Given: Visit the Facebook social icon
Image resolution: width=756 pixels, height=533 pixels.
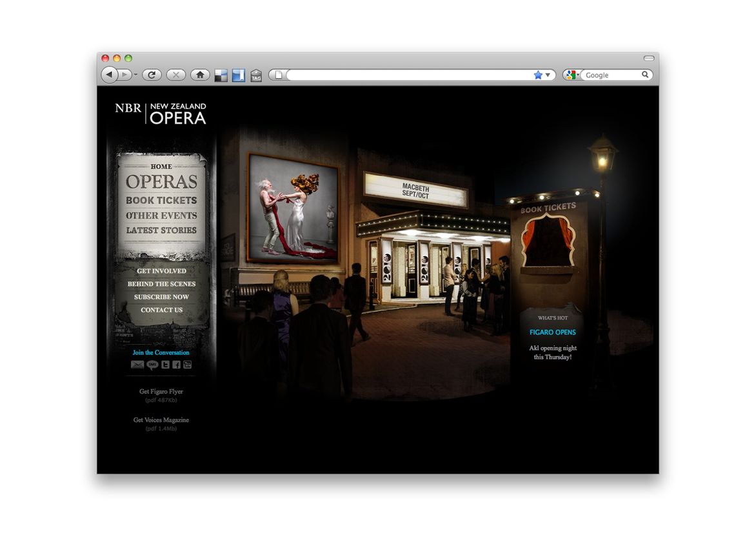Looking at the screenshot, I should tap(176, 365).
